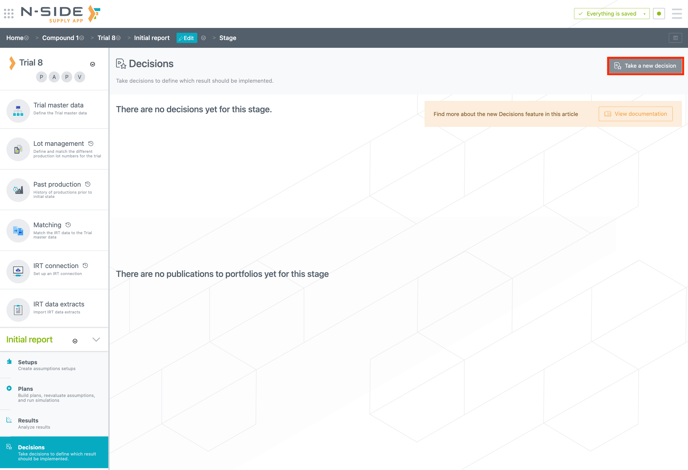Open the Trial 8 options dropdown circle
The image size is (688, 470).
(93, 64)
